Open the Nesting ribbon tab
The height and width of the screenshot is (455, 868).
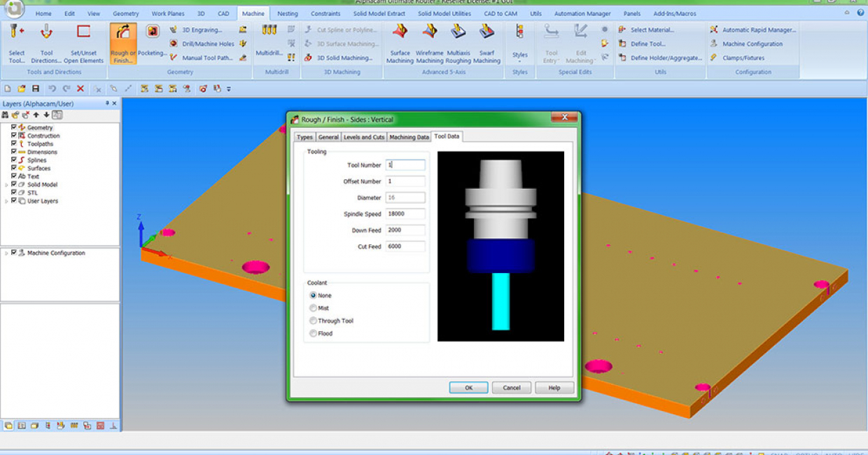point(287,13)
